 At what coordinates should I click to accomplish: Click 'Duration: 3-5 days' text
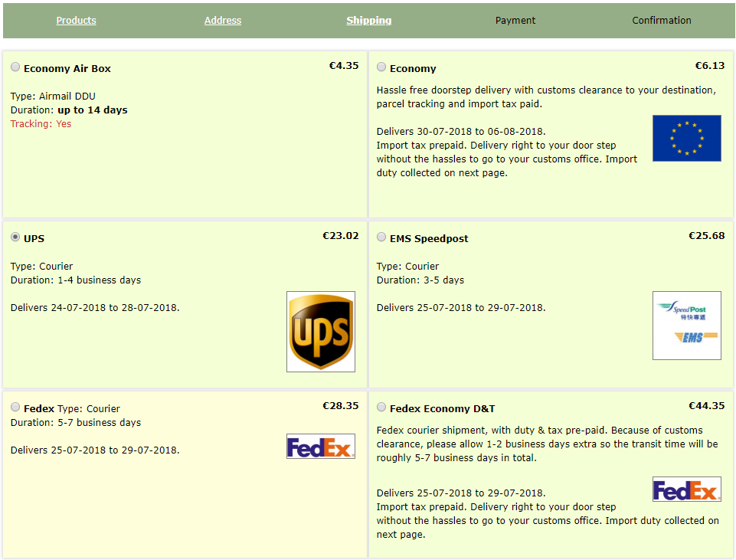(x=420, y=280)
